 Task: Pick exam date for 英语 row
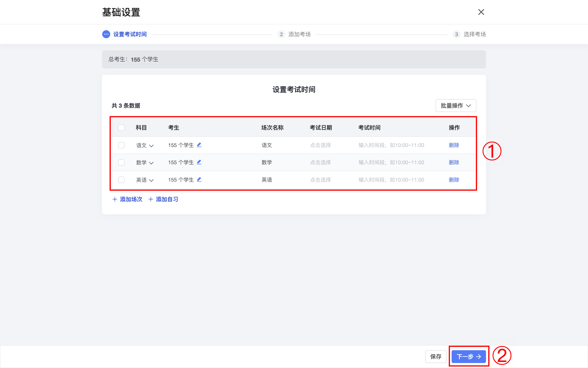click(320, 180)
